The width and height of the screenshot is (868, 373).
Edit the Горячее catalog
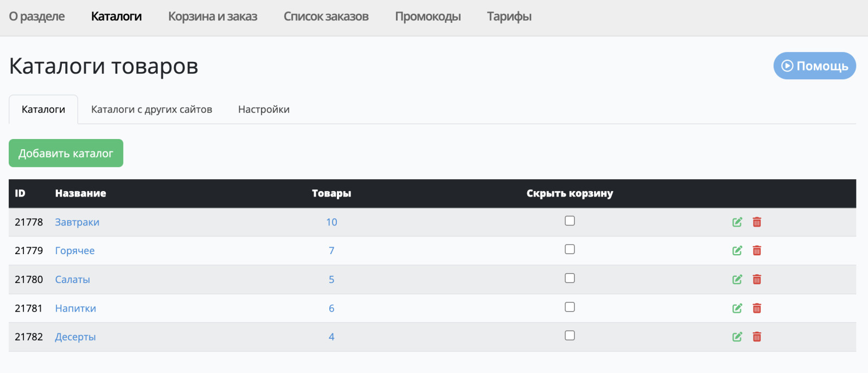(737, 250)
